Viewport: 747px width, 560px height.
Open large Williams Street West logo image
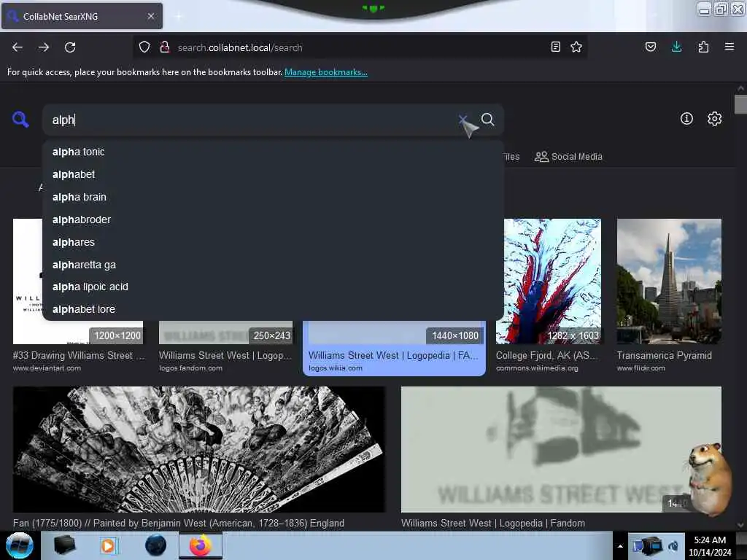561,449
